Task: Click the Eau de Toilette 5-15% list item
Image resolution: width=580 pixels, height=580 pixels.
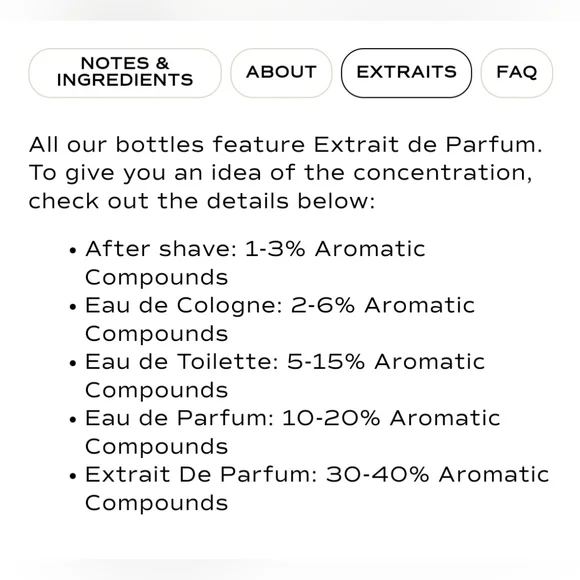Action: [285, 376]
